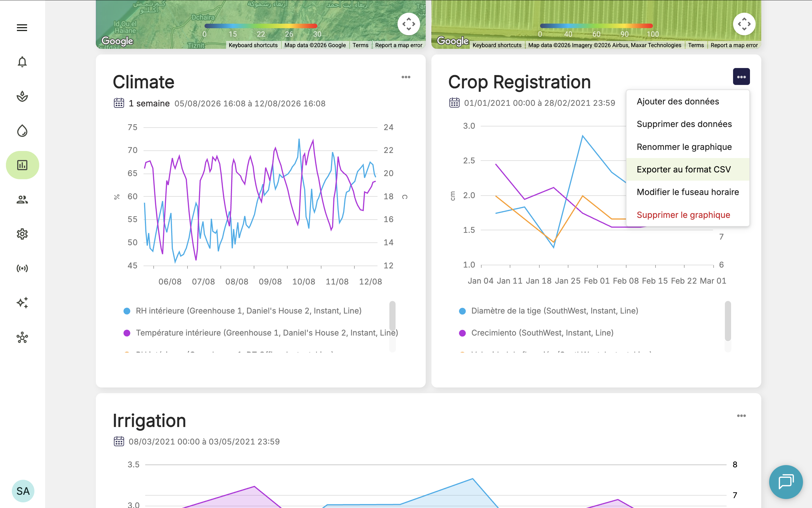The height and width of the screenshot is (508, 812).
Task: Open the users group sidebar icon
Action: (22, 200)
